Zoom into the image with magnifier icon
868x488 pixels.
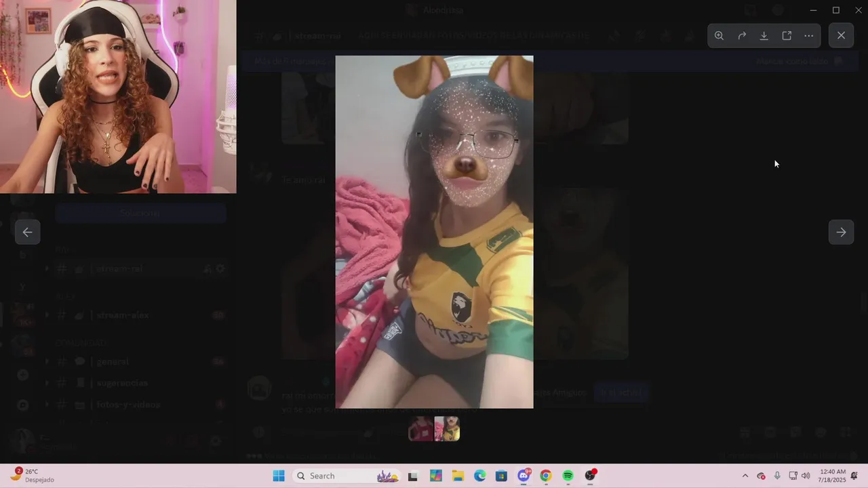click(719, 36)
